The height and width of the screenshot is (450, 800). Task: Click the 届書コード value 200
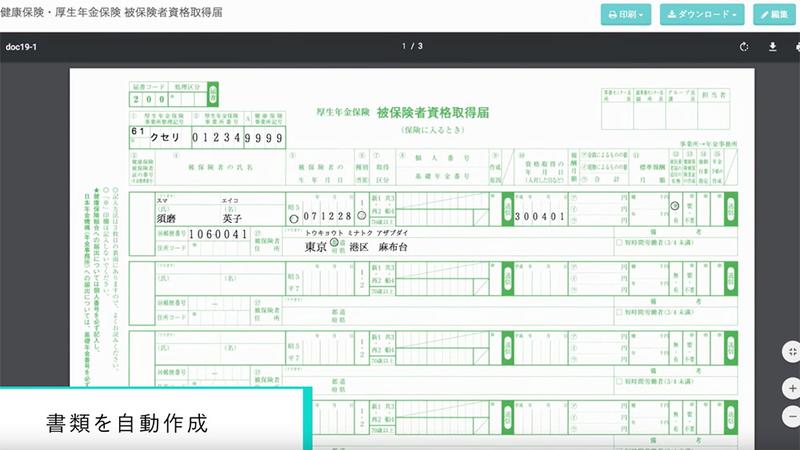149,99
